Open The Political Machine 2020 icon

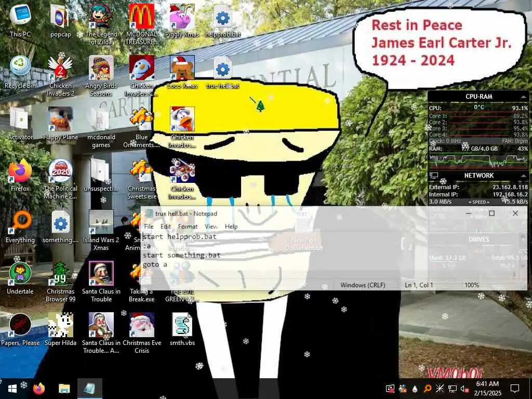pos(60,179)
